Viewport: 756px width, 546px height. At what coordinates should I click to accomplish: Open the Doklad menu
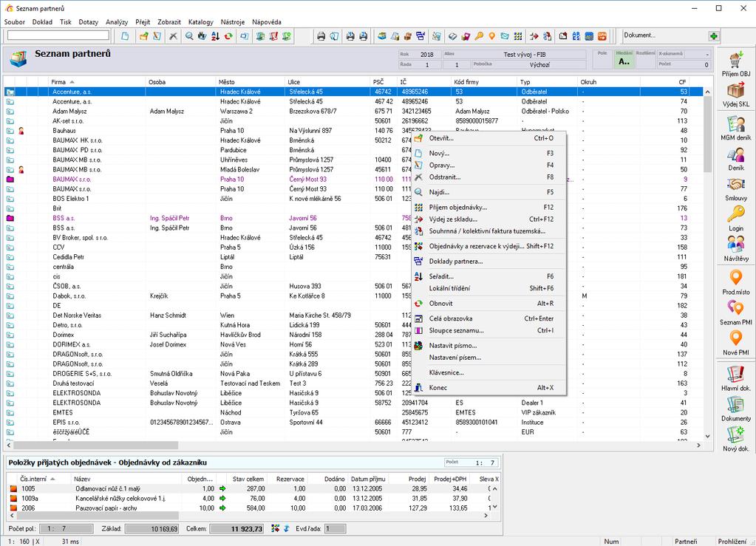click(42, 21)
